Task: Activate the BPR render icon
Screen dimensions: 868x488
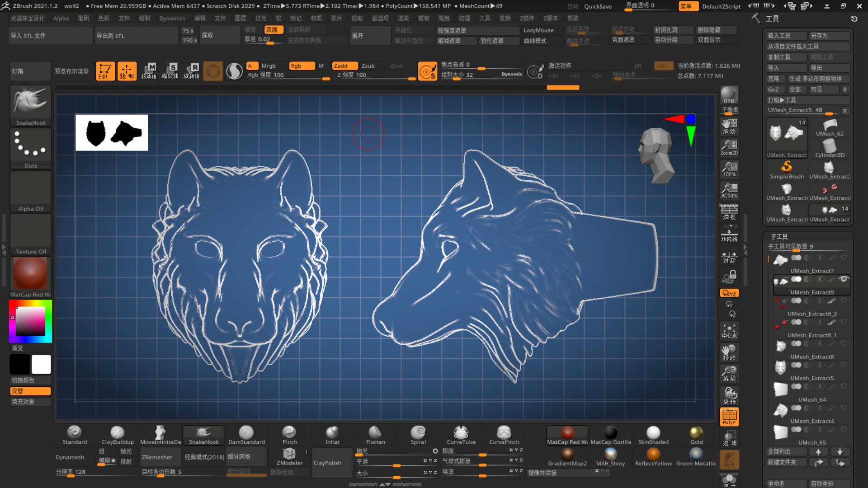Action: pyautogui.click(x=729, y=95)
